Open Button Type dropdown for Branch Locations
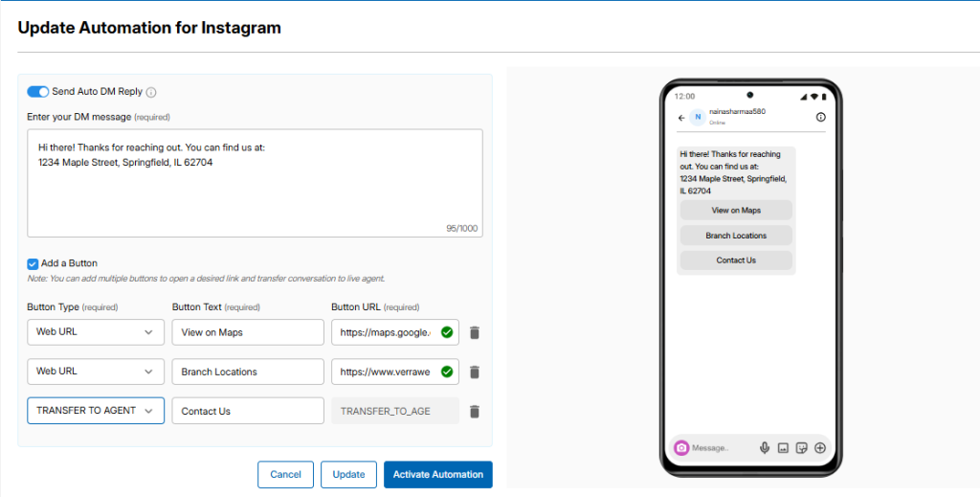The image size is (980, 497). click(x=96, y=372)
